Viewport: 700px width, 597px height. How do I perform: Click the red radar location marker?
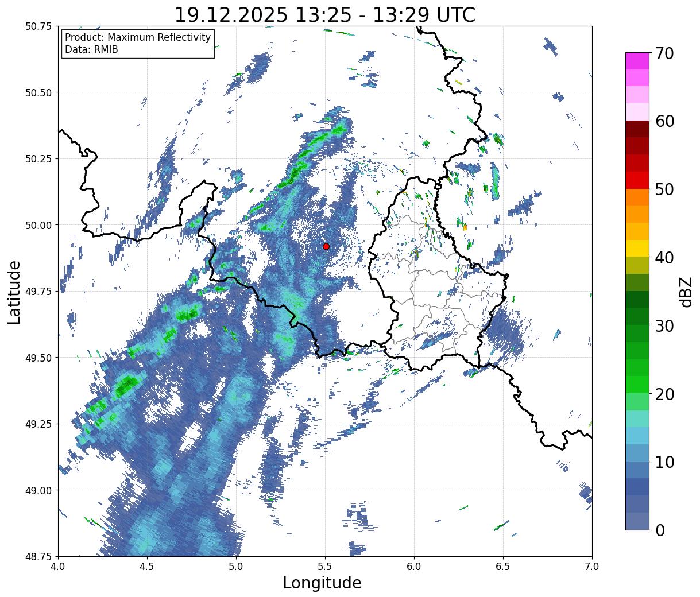point(326,246)
